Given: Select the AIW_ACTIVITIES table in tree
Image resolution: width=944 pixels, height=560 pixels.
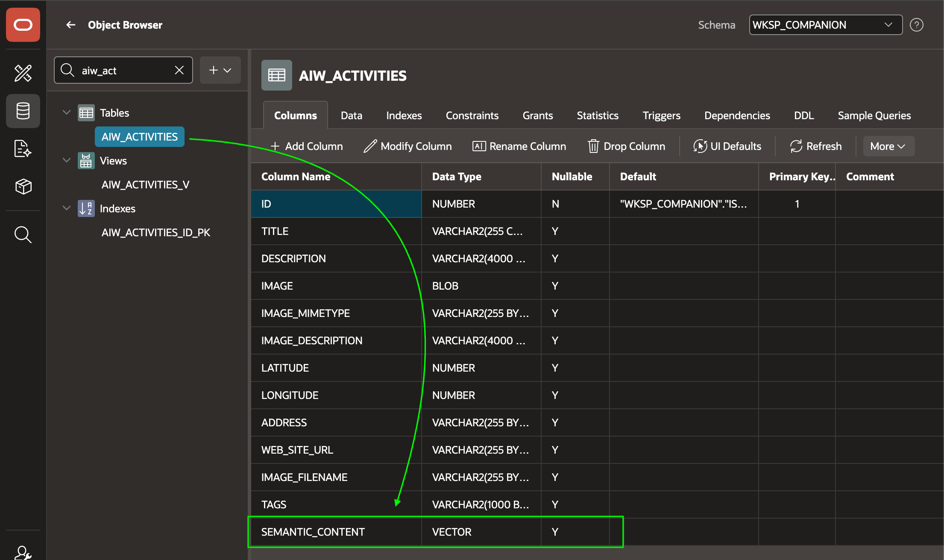Looking at the screenshot, I should pos(140,137).
